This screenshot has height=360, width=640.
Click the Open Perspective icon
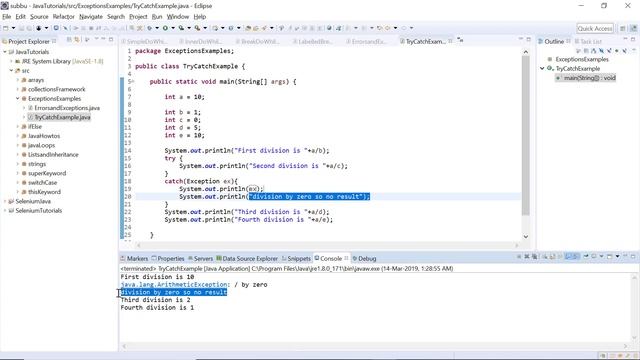tap(622, 28)
